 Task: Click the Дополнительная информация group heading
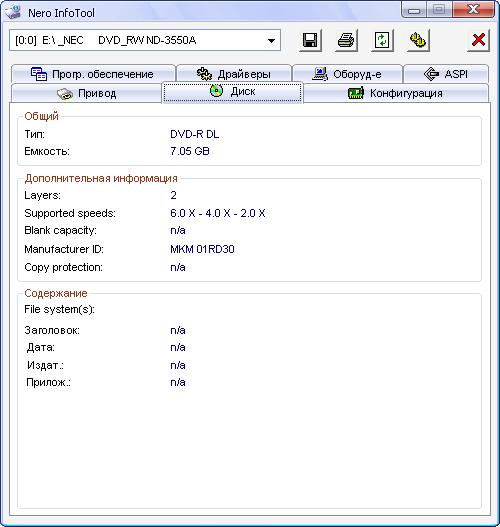point(101,178)
